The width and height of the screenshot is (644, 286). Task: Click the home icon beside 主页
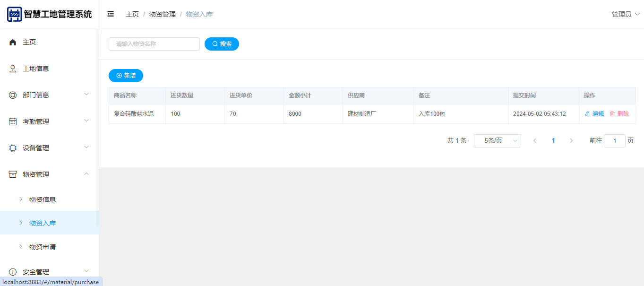(x=13, y=43)
